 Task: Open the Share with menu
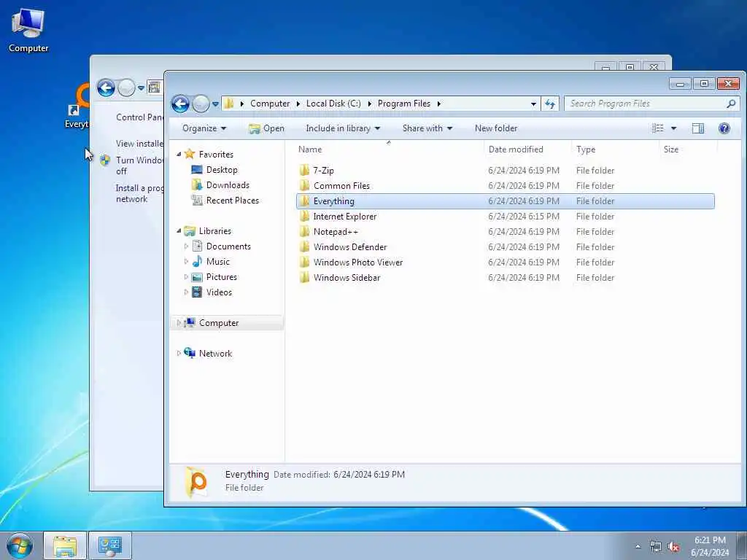click(x=427, y=128)
